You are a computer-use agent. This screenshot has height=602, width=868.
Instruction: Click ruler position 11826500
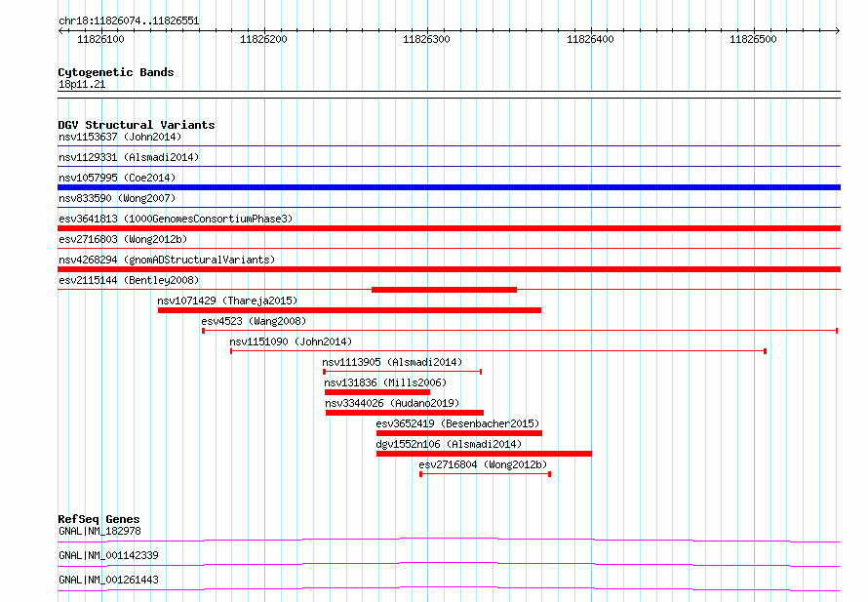(x=753, y=39)
